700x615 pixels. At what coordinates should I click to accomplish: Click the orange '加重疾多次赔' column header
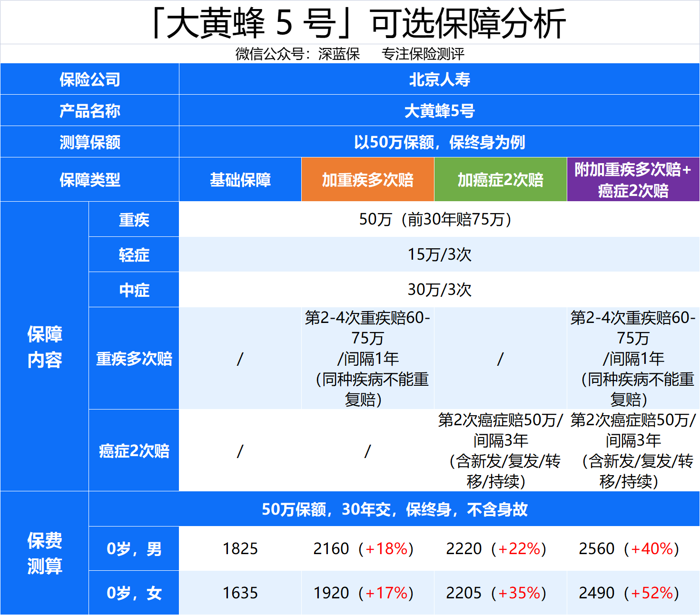coord(368,179)
